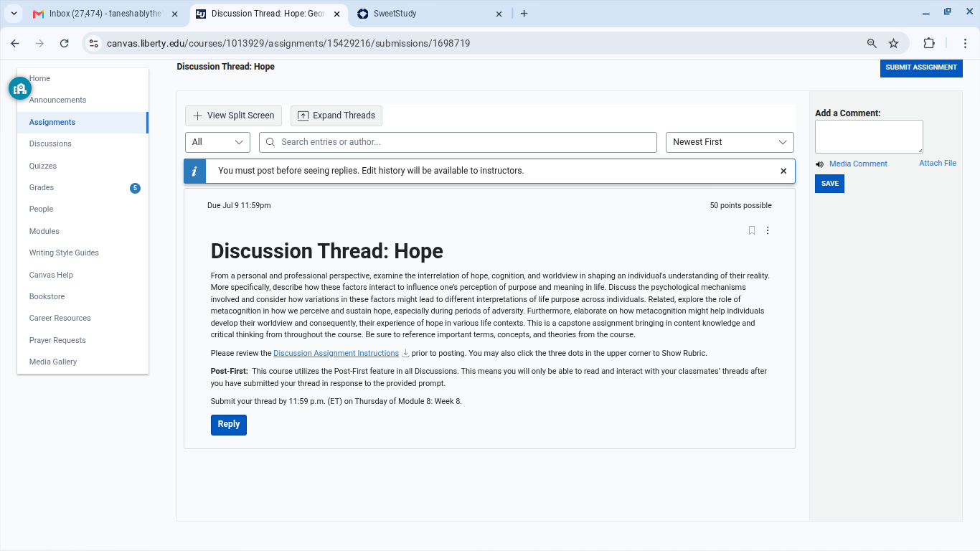Open the Newest First sort dropdown
980x551 pixels.
(730, 142)
